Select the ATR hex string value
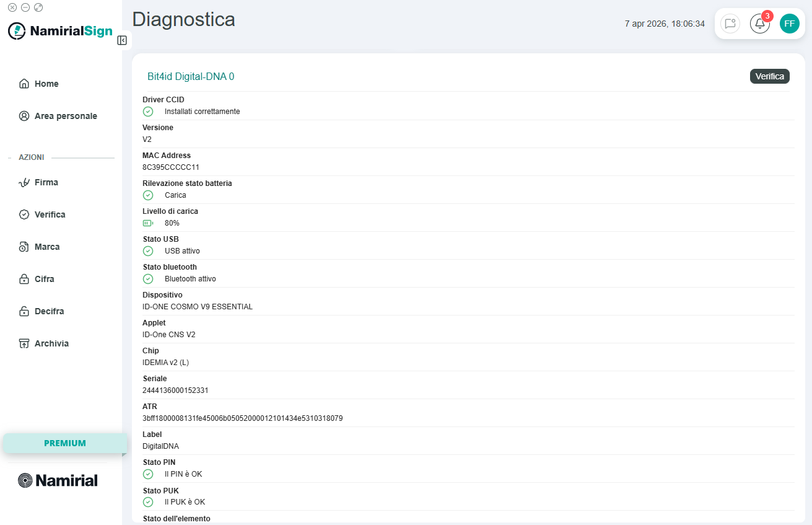The image size is (812, 525). click(243, 418)
